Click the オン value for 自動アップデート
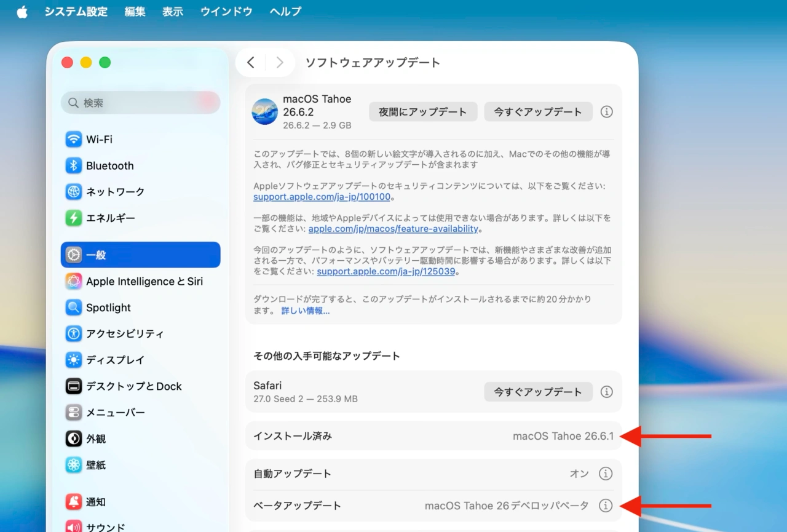787x532 pixels. pyautogui.click(x=579, y=474)
